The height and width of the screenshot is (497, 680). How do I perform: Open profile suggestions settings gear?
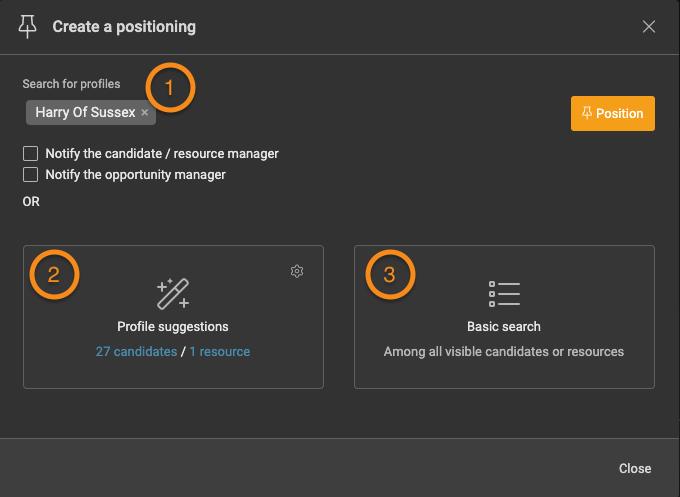(297, 271)
